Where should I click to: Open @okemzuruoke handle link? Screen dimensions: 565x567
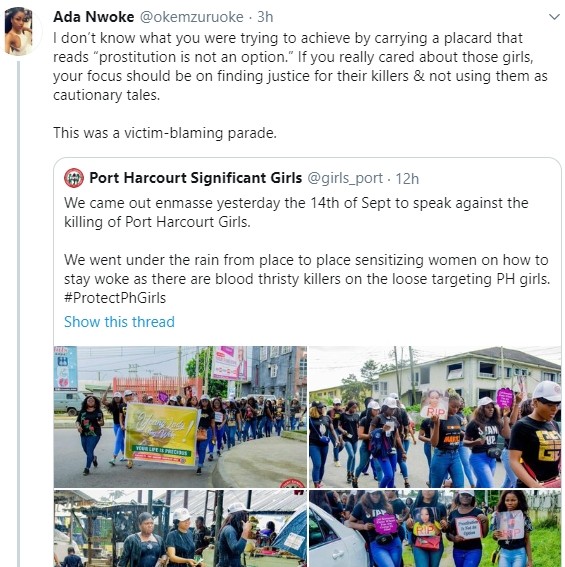[x=191, y=17]
